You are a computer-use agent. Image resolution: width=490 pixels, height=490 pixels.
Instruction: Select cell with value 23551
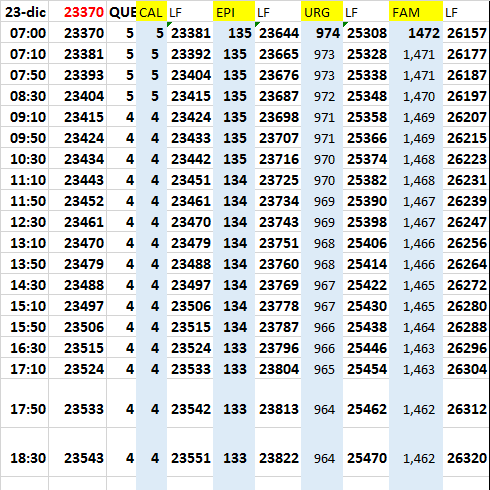tap(190, 452)
